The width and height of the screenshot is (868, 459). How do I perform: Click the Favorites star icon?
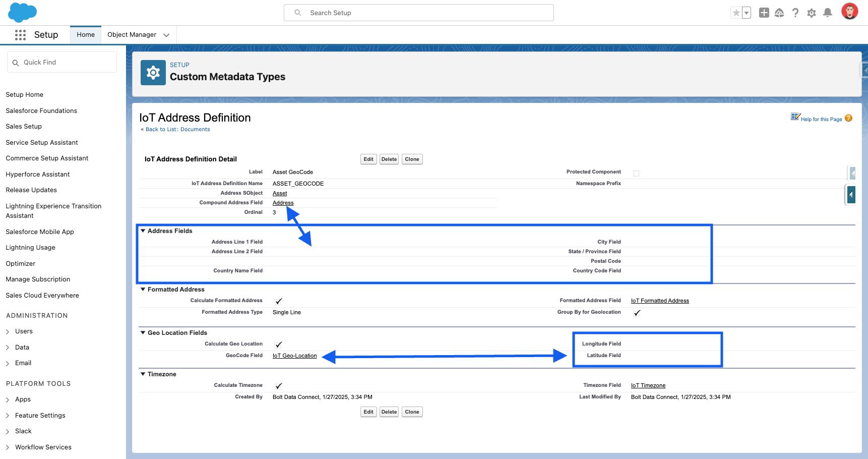(x=736, y=13)
